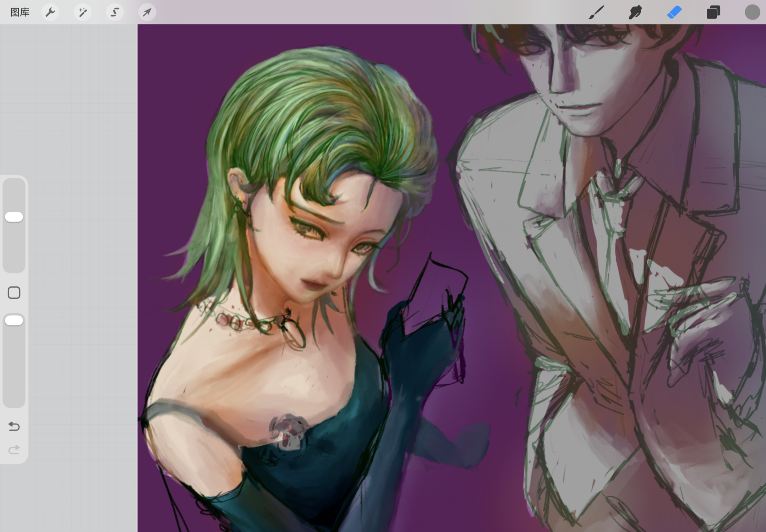The width and height of the screenshot is (766, 532).
Task: Redo the undone action
Action: coord(14,450)
